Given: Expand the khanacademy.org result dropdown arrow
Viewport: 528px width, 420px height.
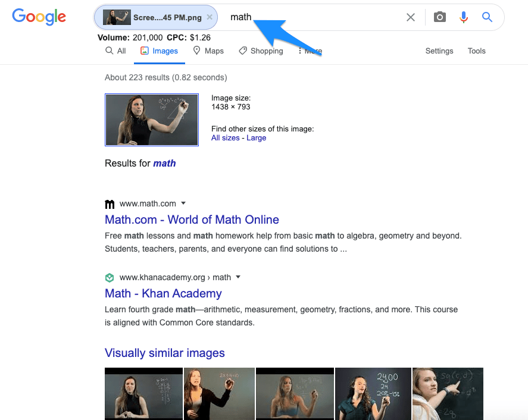Looking at the screenshot, I should 238,277.
